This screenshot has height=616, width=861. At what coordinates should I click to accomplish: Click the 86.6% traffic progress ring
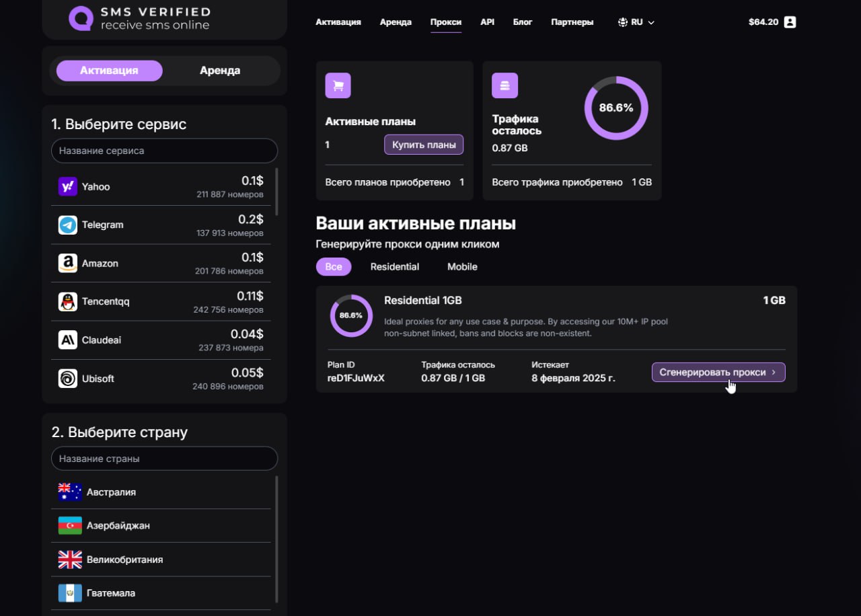coord(616,108)
